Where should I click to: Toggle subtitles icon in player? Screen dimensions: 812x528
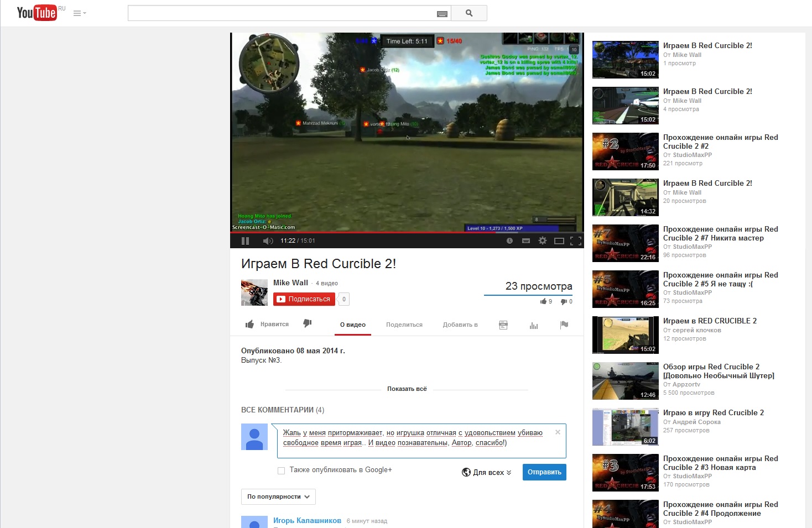point(526,241)
